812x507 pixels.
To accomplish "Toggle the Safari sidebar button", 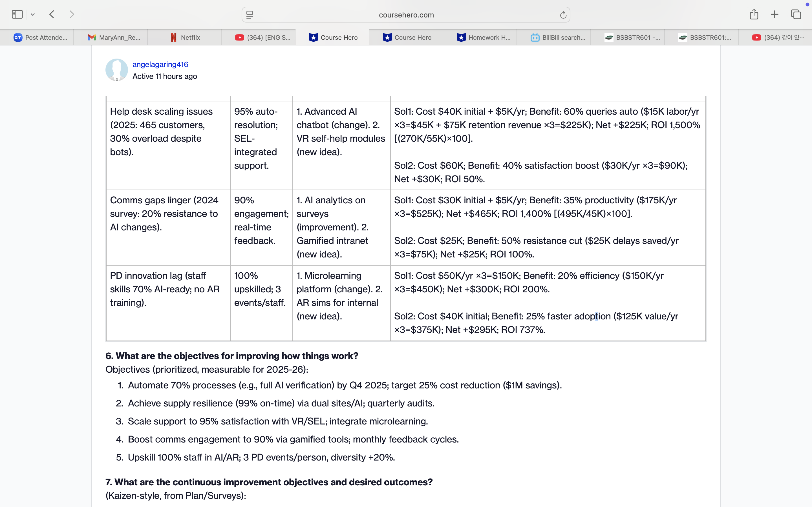I will (17, 14).
